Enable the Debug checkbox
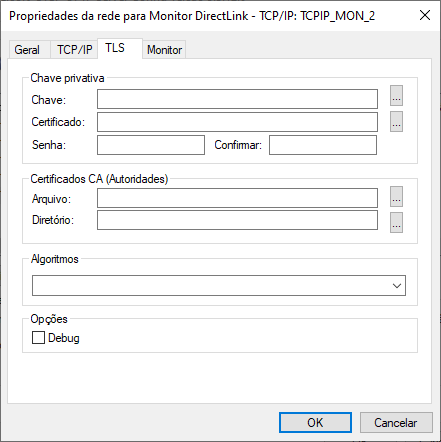 (x=38, y=337)
